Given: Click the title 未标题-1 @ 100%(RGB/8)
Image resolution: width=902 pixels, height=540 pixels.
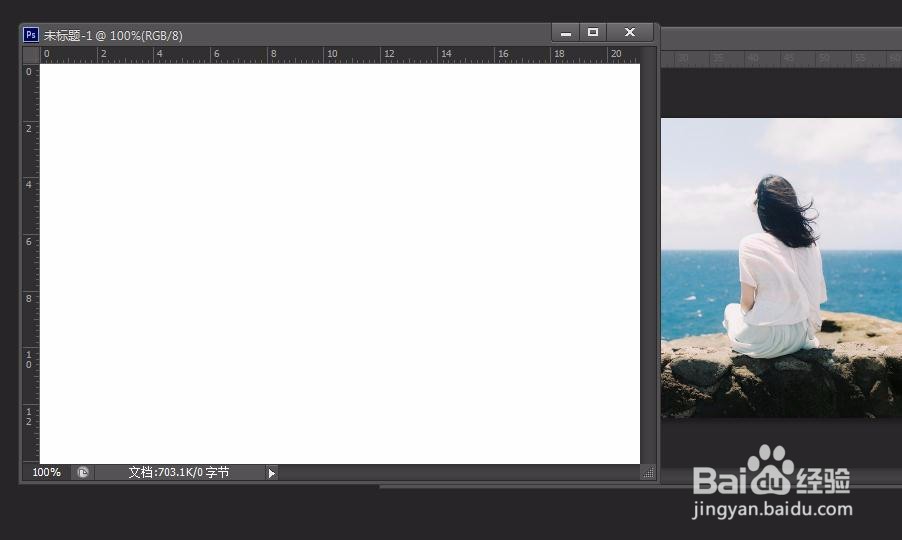Looking at the screenshot, I should pos(113,36).
